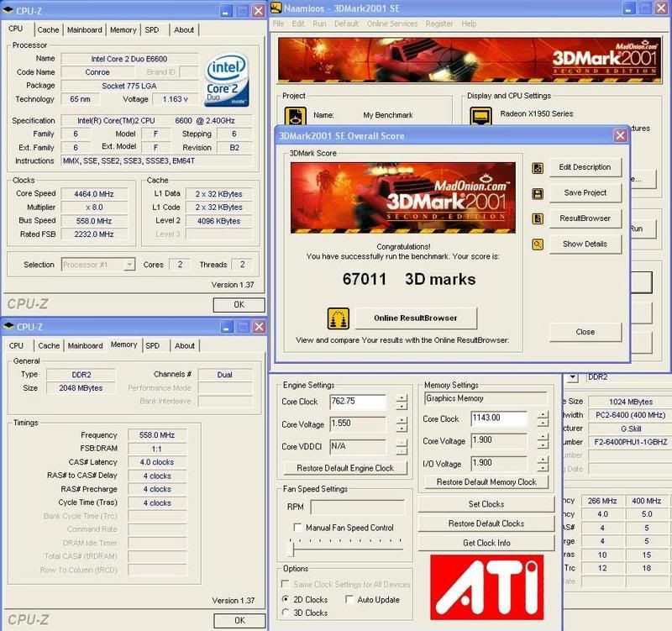The width and height of the screenshot is (672, 631).
Task: Click the ATI logo in the tray tool
Action: (487, 587)
